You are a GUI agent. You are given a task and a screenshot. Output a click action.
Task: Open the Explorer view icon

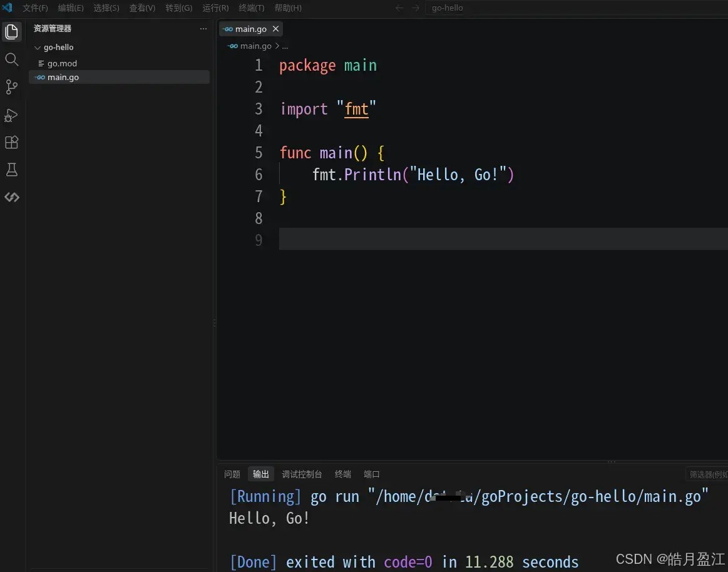[x=12, y=31]
